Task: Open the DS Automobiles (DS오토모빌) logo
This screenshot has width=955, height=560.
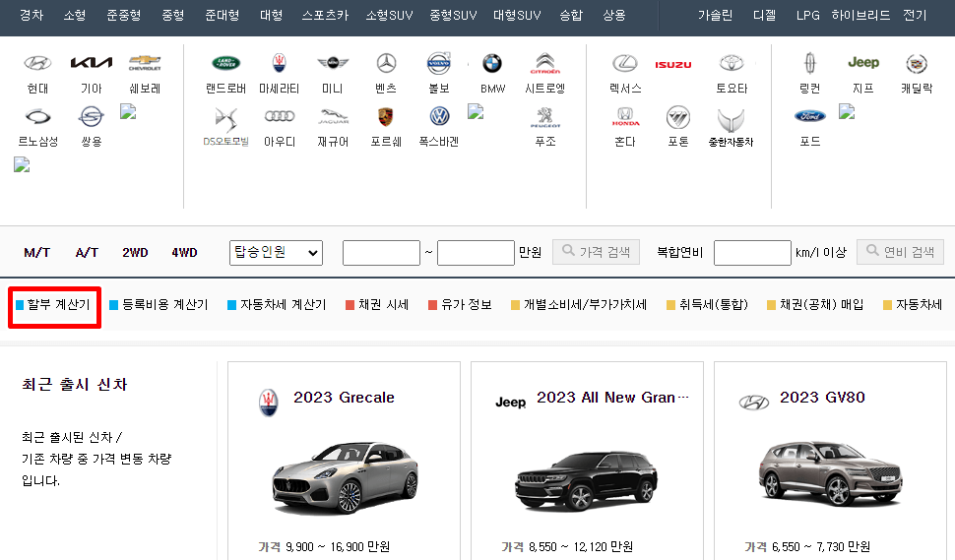Action: (x=226, y=119)
